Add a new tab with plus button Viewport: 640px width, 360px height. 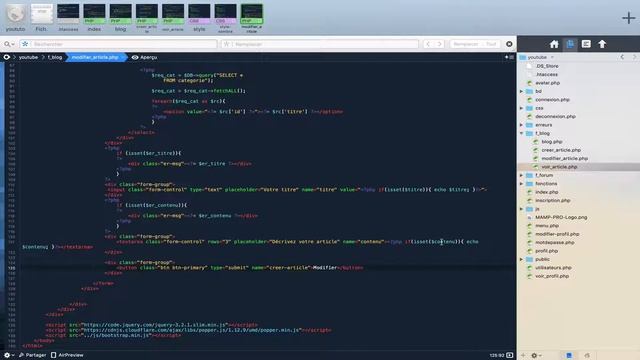629,18
